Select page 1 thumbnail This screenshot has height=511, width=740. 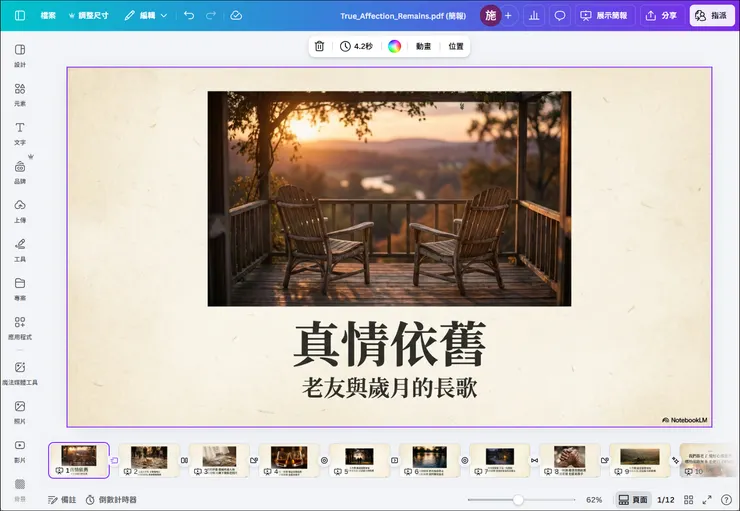pos(79,460)
